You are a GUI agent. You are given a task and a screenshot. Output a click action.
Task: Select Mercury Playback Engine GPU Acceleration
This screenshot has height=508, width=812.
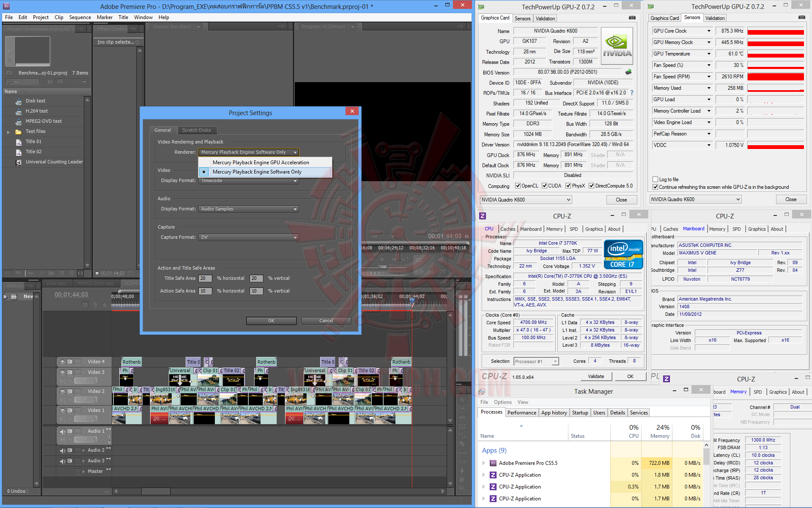(x=261, y=163)
